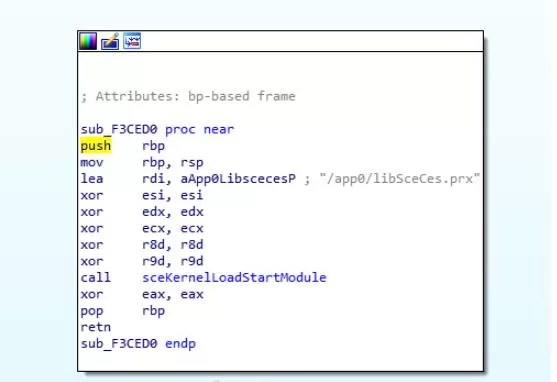
Task: Select the retn instruction
Action: click(x=96, y=327)
